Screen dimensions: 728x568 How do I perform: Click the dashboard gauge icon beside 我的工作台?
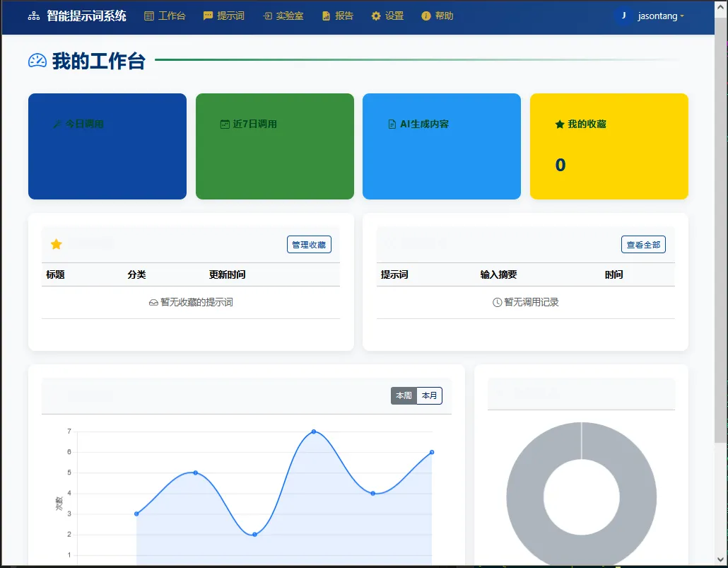[x=37, y=61]
